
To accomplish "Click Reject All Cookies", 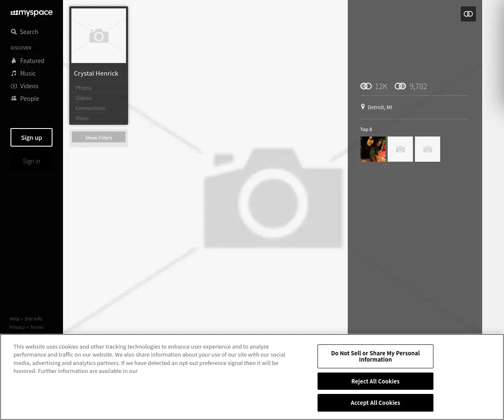I will coord(375,381).
